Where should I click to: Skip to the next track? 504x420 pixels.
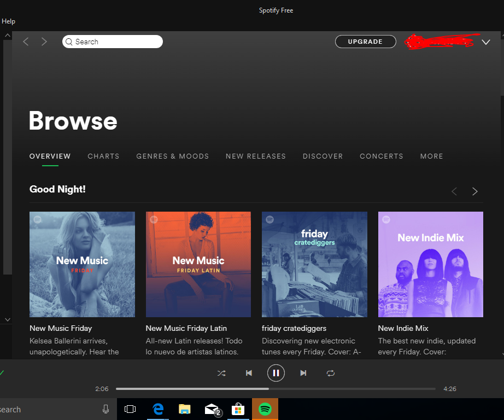click(x=303, y=373)
